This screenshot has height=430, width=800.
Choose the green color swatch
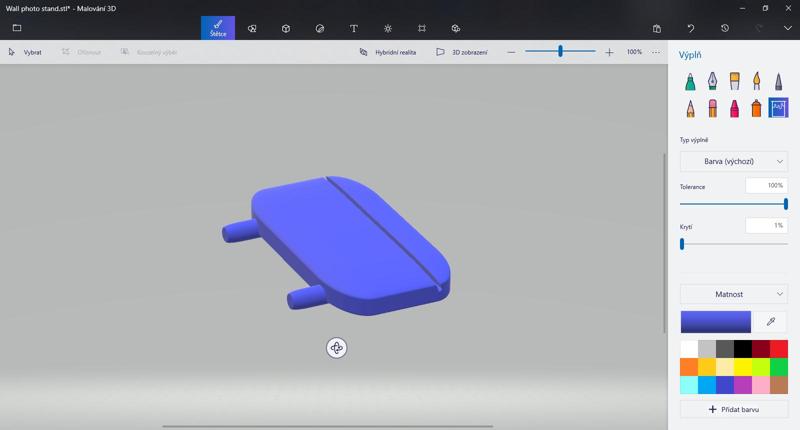tap(779, 367)
